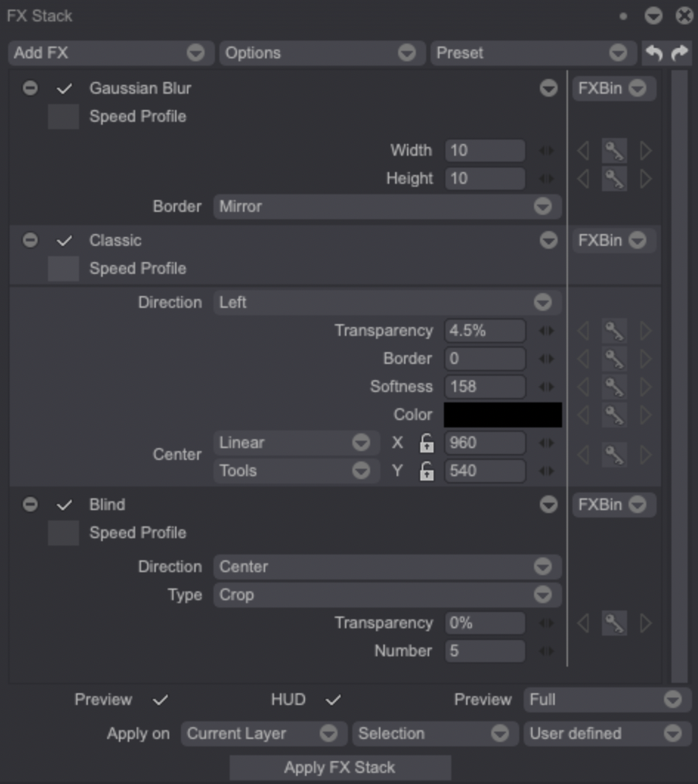The width and height of the screenshot is (698, 784).
Task: Set a keyframe on the Softness parameter
Action: [615, 386]
